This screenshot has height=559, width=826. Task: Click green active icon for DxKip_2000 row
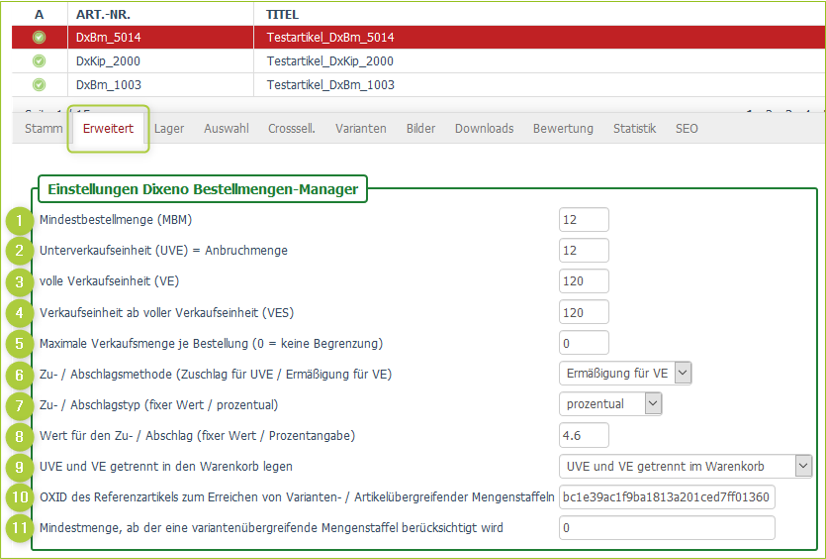pyautogui.click(x=39, y=61)
